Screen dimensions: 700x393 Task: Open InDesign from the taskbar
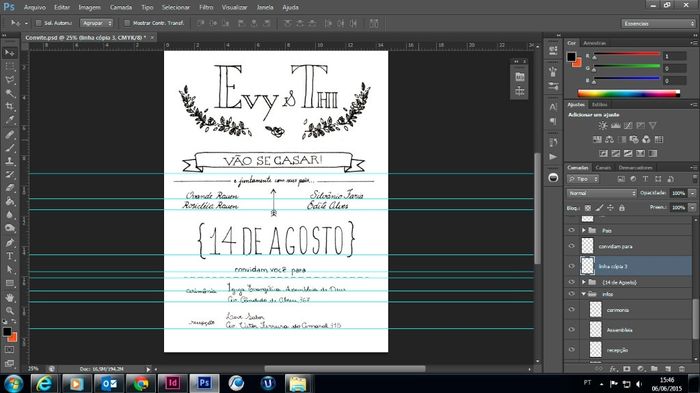[172, 383]
